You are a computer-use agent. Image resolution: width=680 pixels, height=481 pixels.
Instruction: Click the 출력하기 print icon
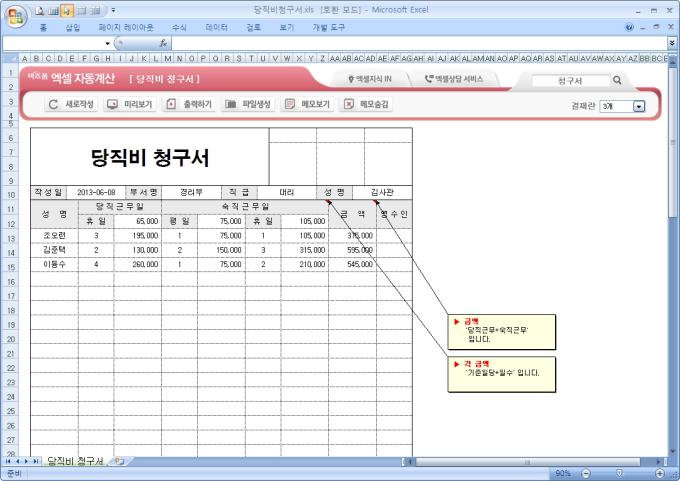click(171, 104)
